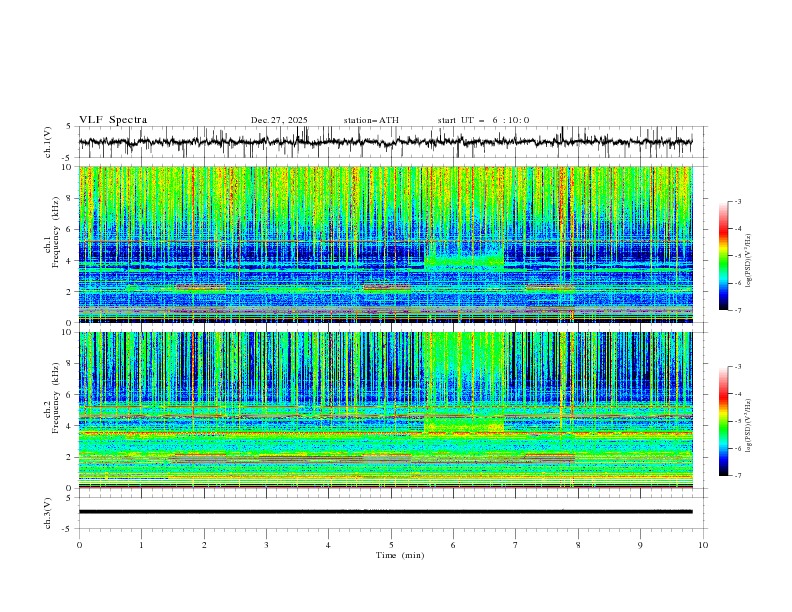The image size is (792, 612).
Task: Click the "-7" value on ch.2 colorbar
Action: 737,476
